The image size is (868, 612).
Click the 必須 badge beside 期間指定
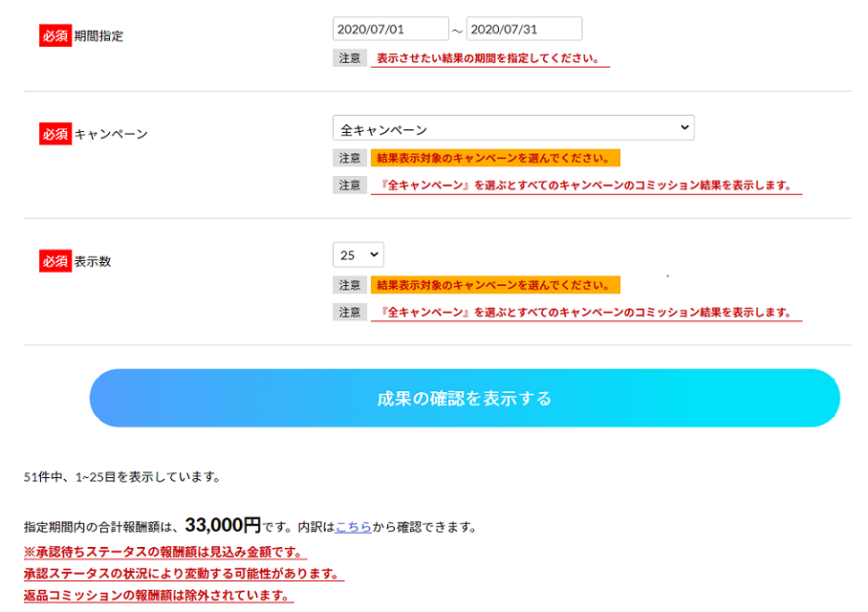(x=55, y=35)
